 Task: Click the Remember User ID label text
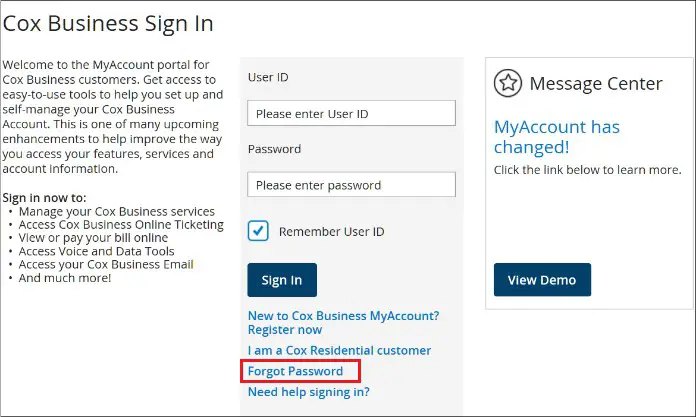click(x=331, y=231)
